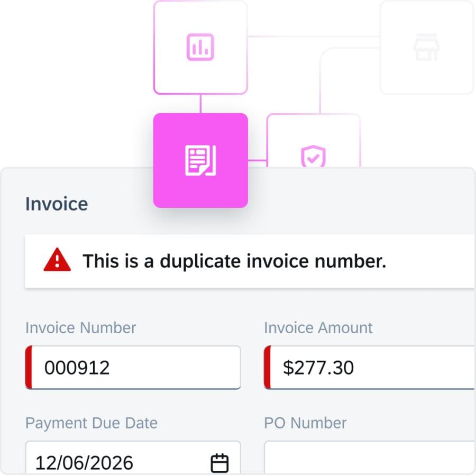The width and height of the screenshot is (476, 475).
Task: Click the Payment Due Date value 12/06/2026
Action: (85, 463)
